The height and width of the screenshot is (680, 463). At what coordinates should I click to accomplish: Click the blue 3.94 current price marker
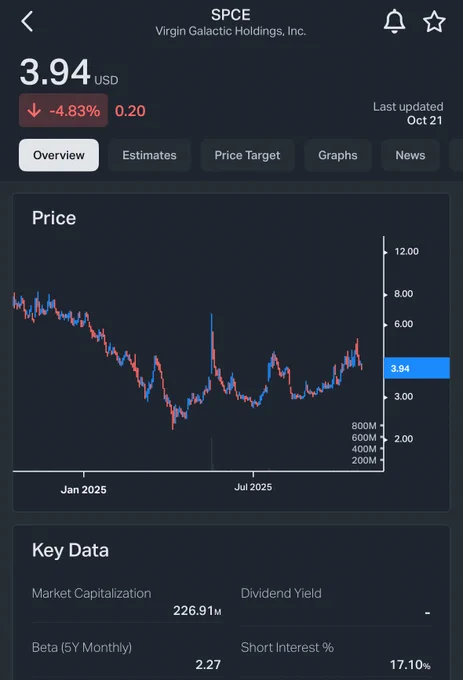point(417,368)
